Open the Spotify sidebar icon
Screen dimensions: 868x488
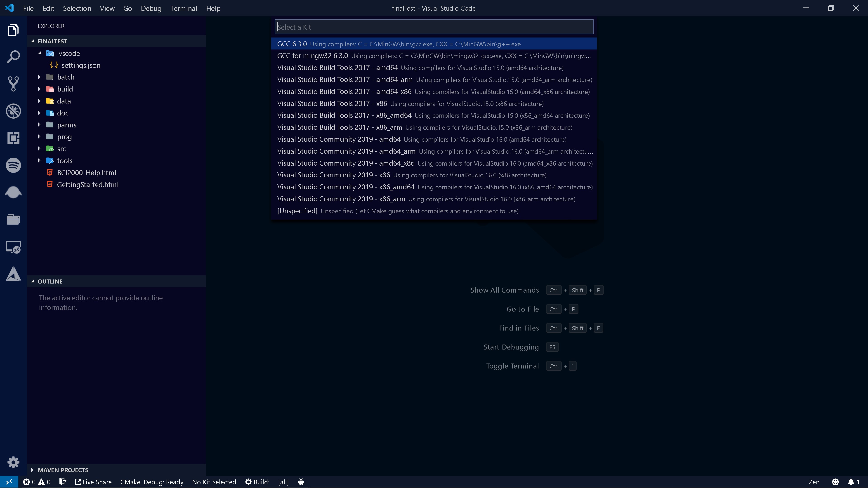click(x=14, y=165)
